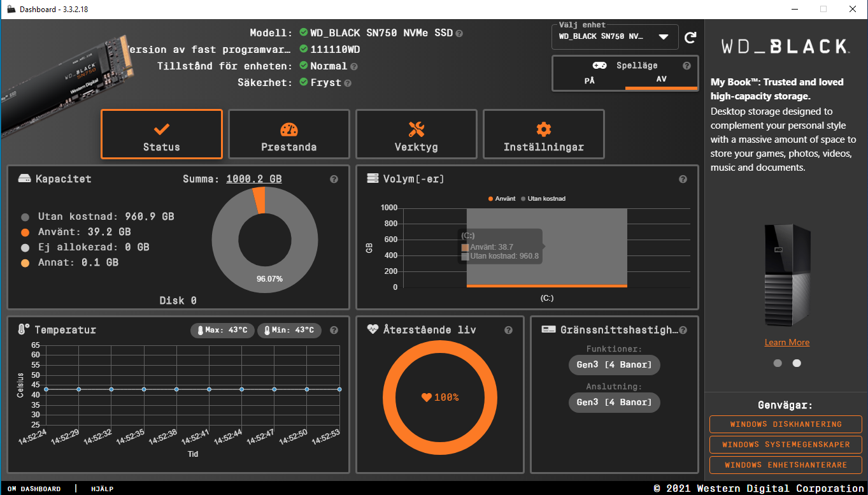Open the Kapacitet panel help icon
The width and height of the screenshot is (868, 495).
pos(334,180)
